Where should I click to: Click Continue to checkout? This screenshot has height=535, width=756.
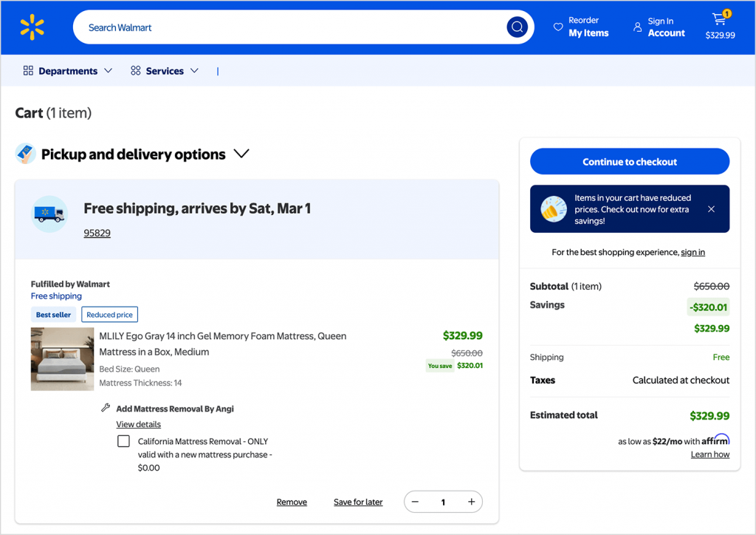(x=629, y=161)
